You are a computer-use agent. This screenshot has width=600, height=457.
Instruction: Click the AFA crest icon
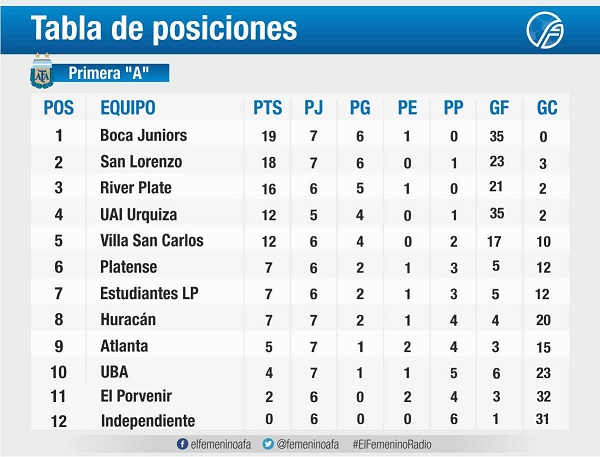click(41, 71)
